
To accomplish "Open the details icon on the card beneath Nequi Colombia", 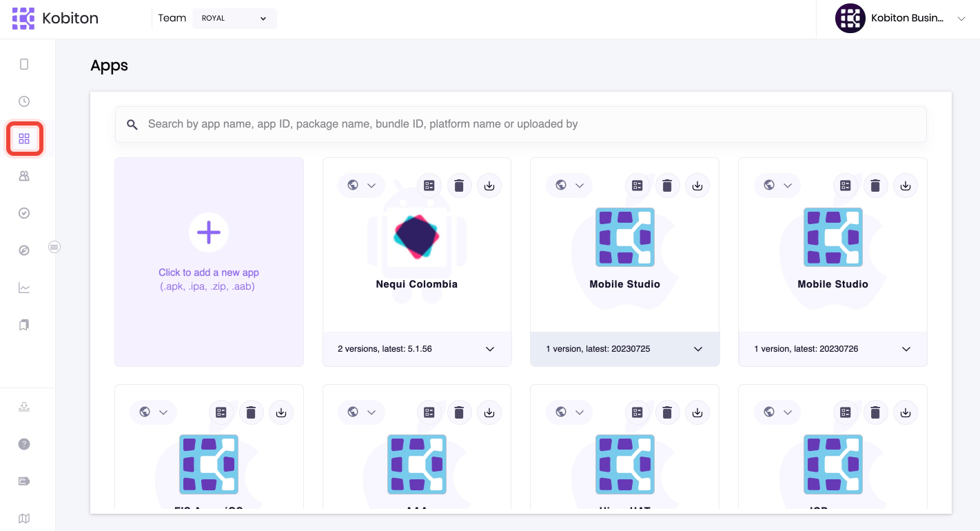I will (429, 412).
